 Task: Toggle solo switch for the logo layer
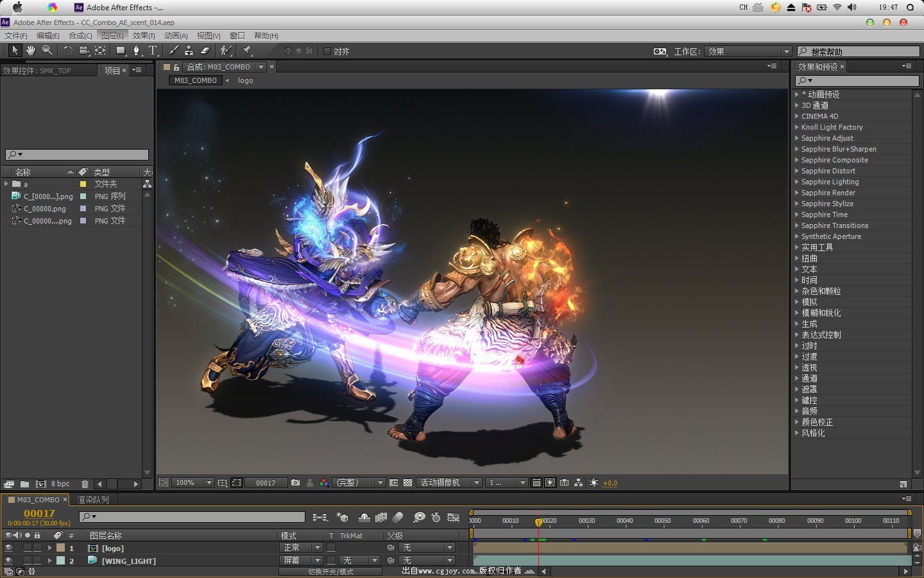[x=28, y=548]
